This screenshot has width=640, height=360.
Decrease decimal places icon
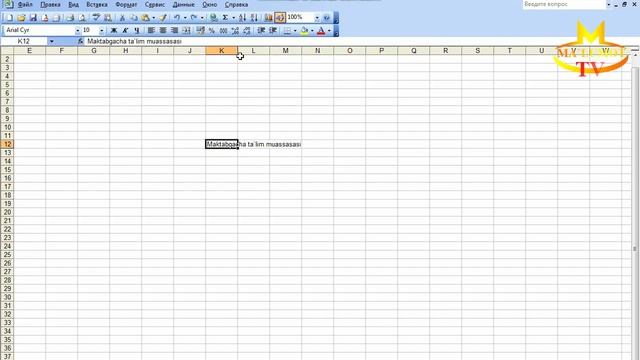click(247, 30)
